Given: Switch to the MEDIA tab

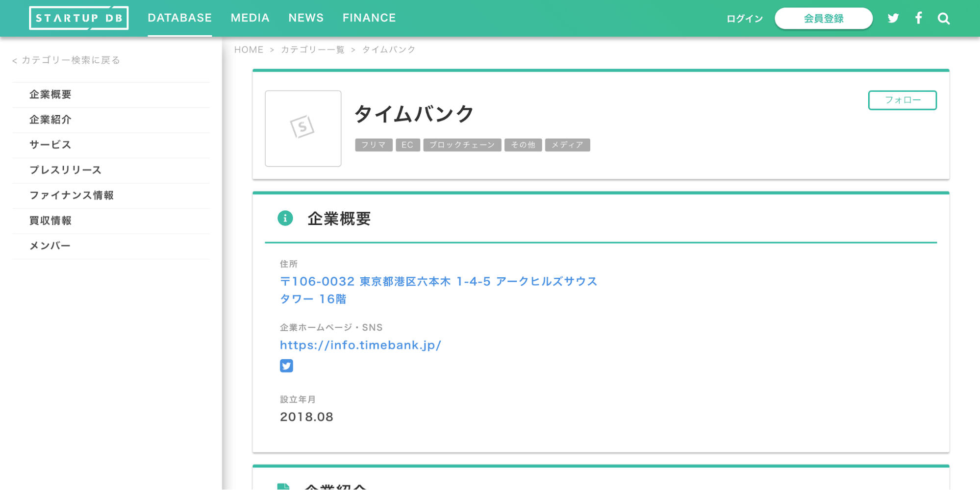Looking at the screenshot, I should point(250,18).
